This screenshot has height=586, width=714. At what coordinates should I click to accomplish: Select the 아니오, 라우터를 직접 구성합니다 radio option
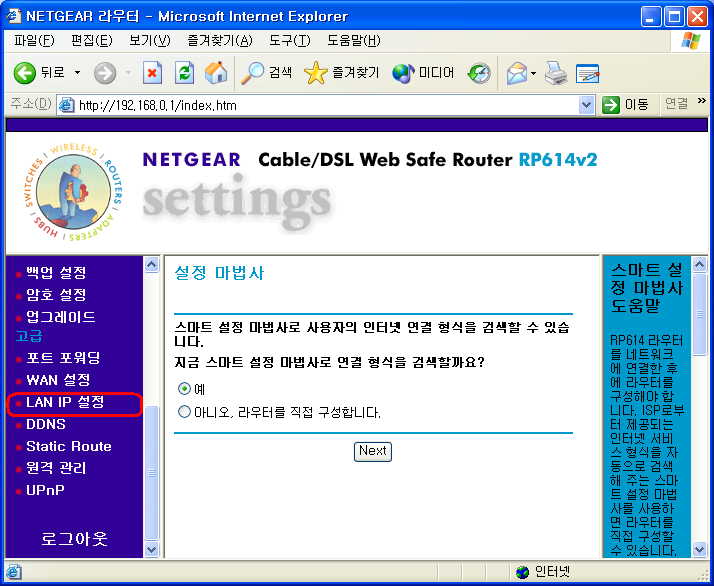point(184,412)
